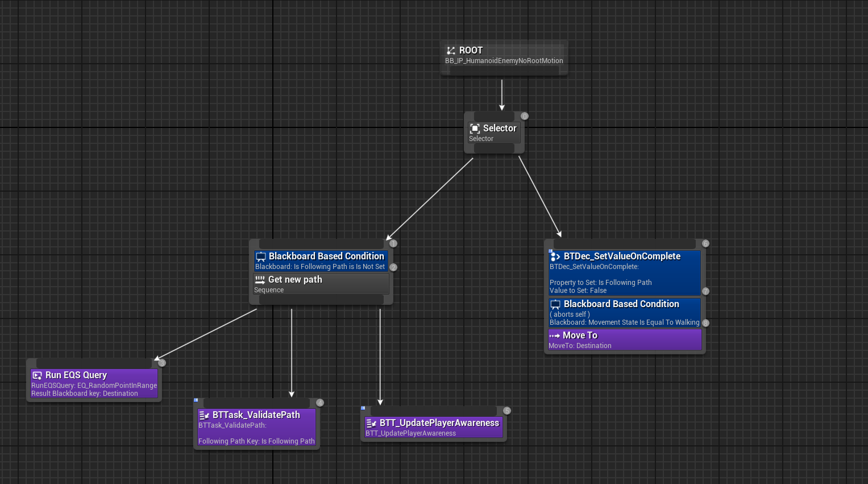Click the Get new path sequence icon
The width and height of the screenshot is (868, 484).
[260, 280]
